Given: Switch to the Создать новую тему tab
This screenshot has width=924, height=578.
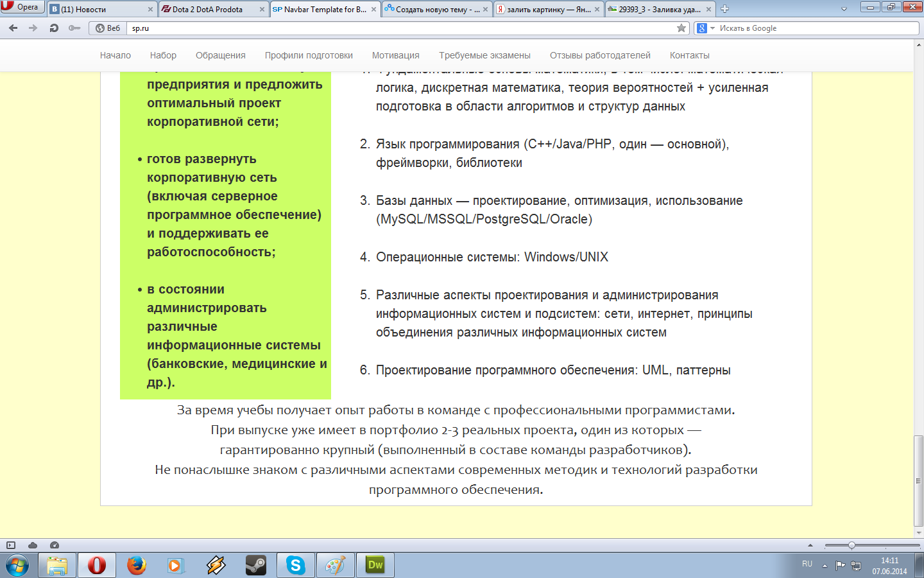Looking at the screenshot, I should tap(437, 9).
